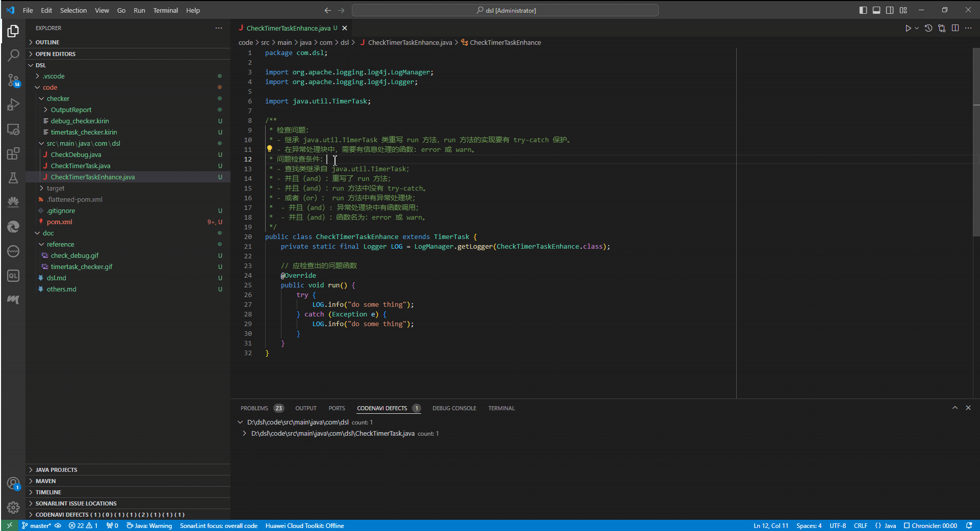Screen dimensions: 980x531
Task: Click the Run Java play button
Action: point(908,29)
